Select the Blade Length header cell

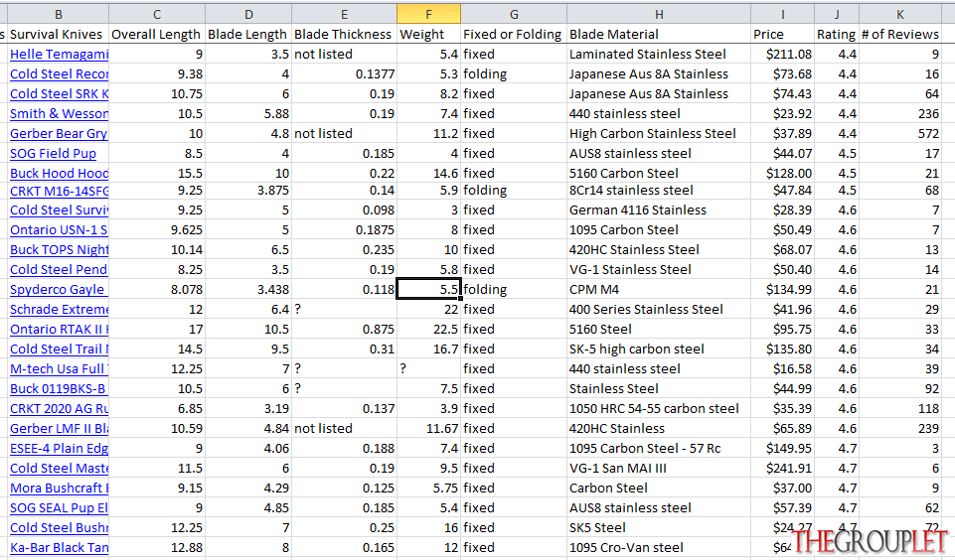point(248,35)
